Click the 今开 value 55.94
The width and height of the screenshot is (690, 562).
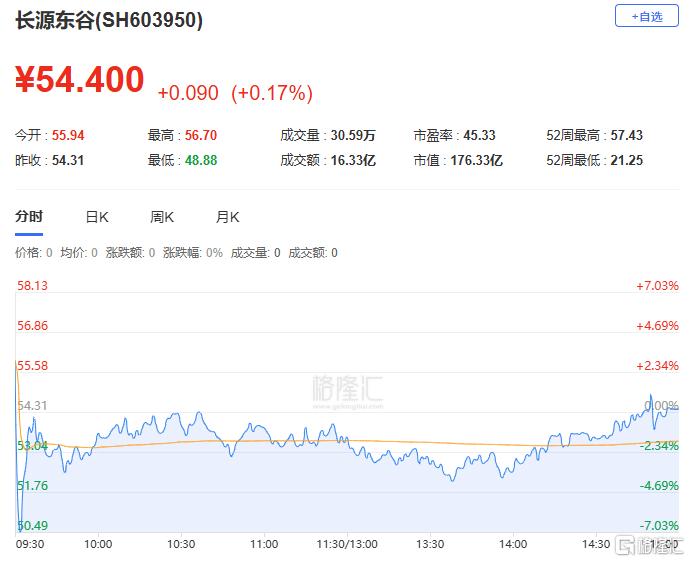click(68, 135)
